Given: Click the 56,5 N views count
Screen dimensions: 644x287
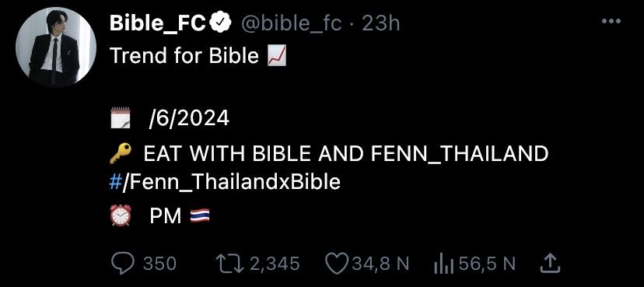Looking at the screenshot, I should click(x=487, y=264).
